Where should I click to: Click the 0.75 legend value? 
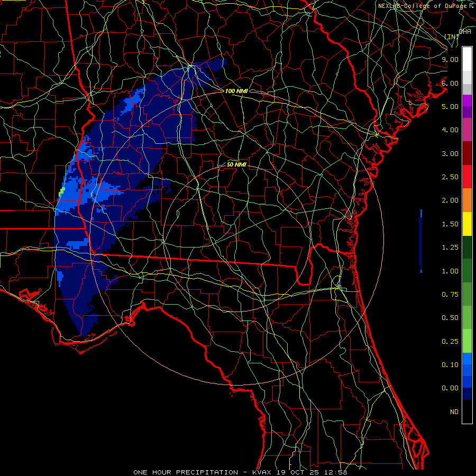pos(450,295)
